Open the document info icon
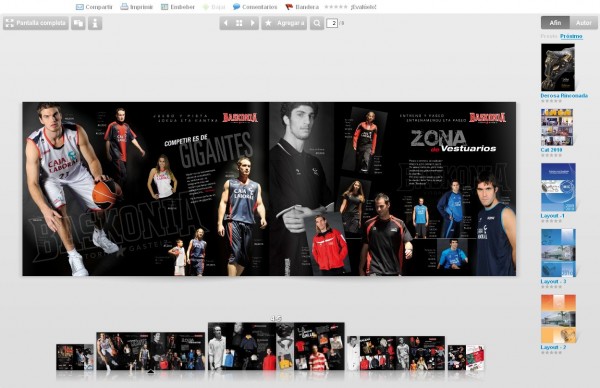Viewport: 600px width, 388px height. click(x=95, y=23)
